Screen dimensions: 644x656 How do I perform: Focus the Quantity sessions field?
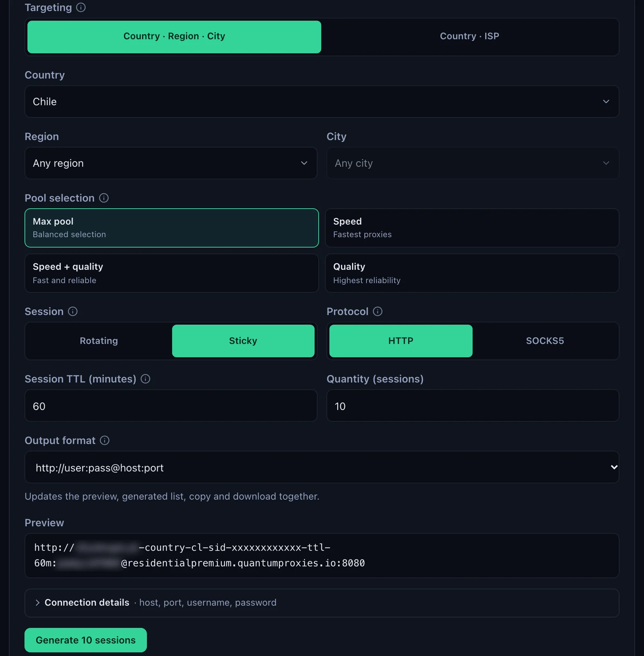point(473,406)
